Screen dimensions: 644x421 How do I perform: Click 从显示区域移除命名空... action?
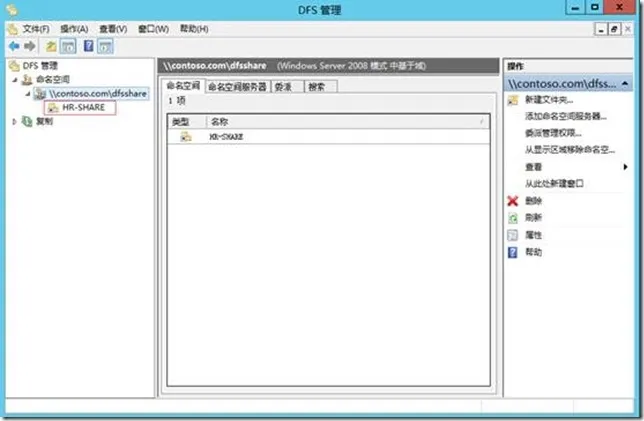pyautogui.click(x=570, y=150)
